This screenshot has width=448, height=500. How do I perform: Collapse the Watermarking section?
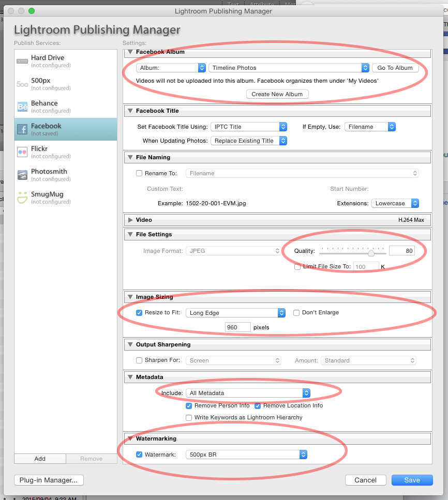pyautogui.click(x=130, y=438)
